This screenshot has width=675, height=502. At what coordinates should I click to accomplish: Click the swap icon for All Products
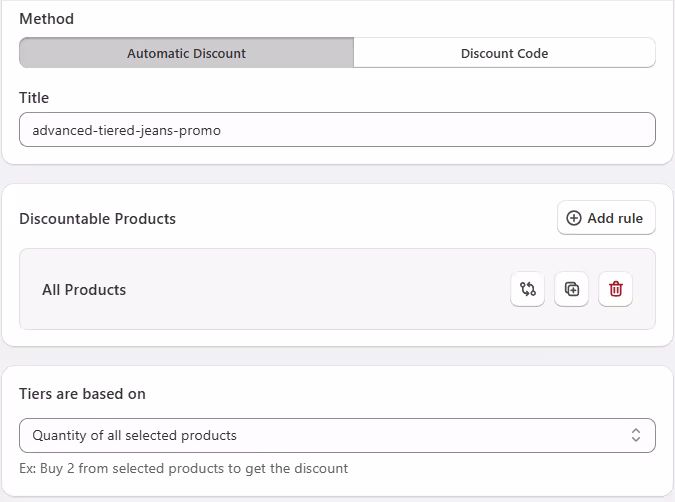[527, 289]
